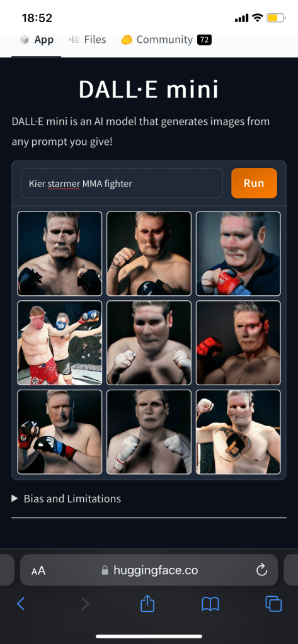Select the red and blue gloves top-right image
The height and width of the screenshot is (644, 298).
(x=238, y=254)
